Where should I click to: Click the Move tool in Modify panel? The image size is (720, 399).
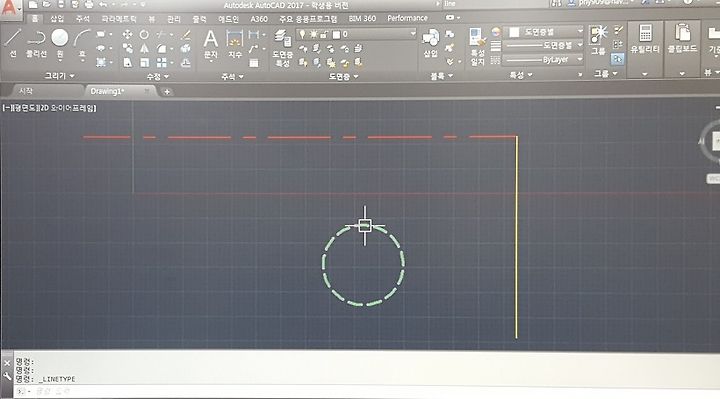(x=128, y=34)
